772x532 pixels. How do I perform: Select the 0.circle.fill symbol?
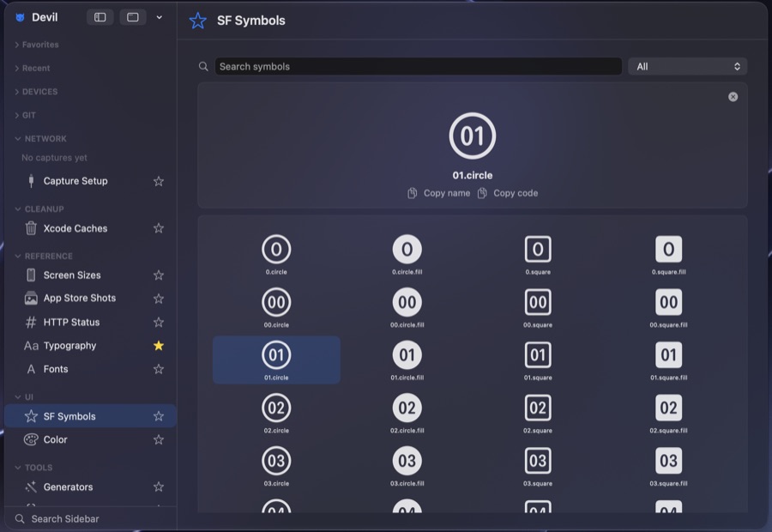[x=407, y=255]
